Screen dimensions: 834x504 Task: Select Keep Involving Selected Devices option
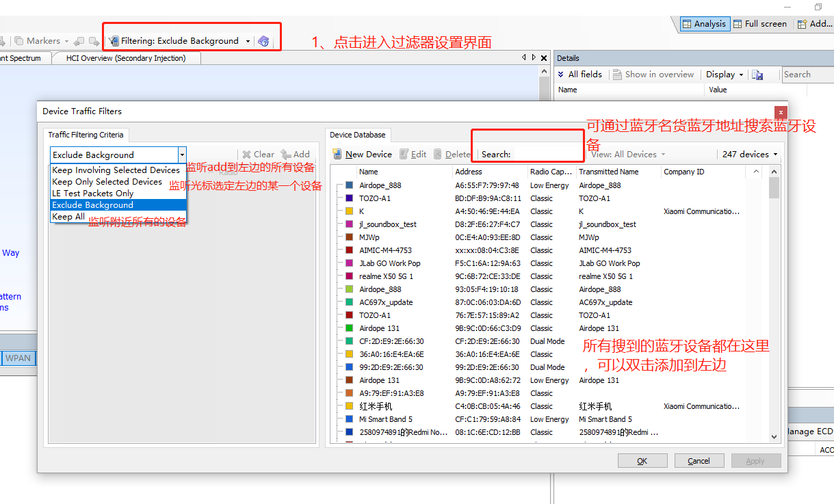tap(116, 170)
